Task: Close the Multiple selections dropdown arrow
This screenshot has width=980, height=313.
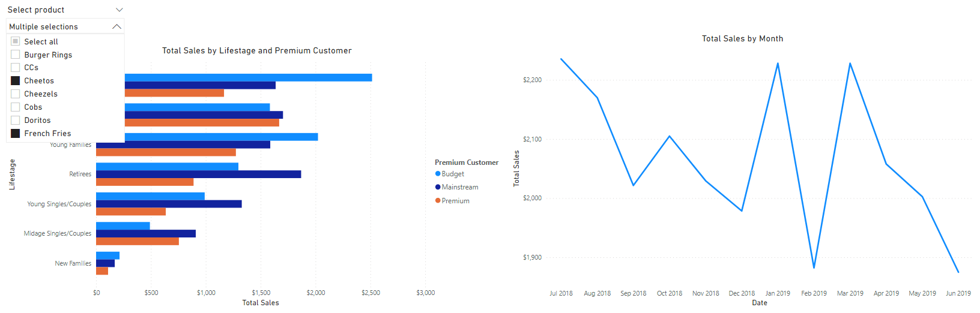Action: (x=117, y=26)
